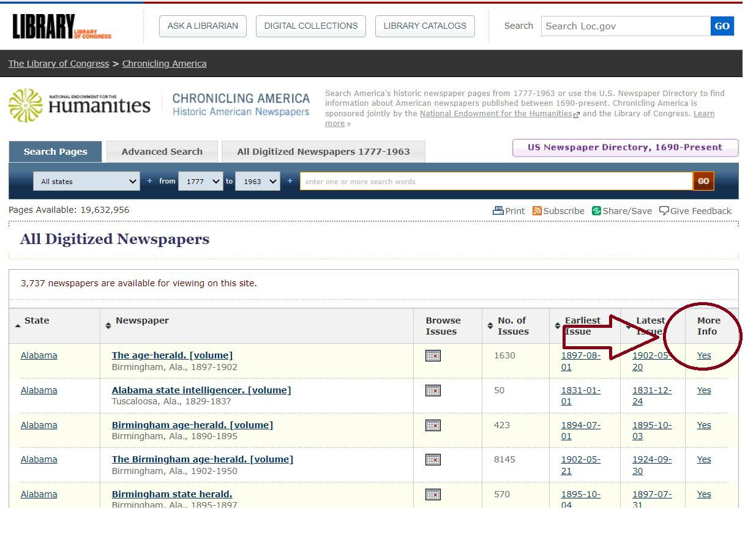756x537 pixels.
Task: Click the Pages Available: 19,632,956 text
Action: 69,210
